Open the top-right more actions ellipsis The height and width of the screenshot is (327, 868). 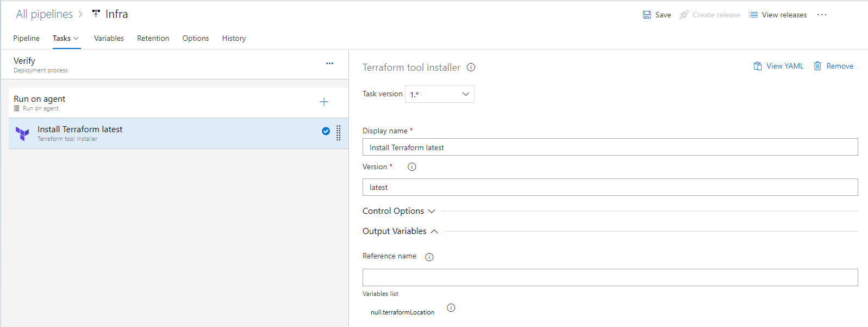(x=822, y=15)
